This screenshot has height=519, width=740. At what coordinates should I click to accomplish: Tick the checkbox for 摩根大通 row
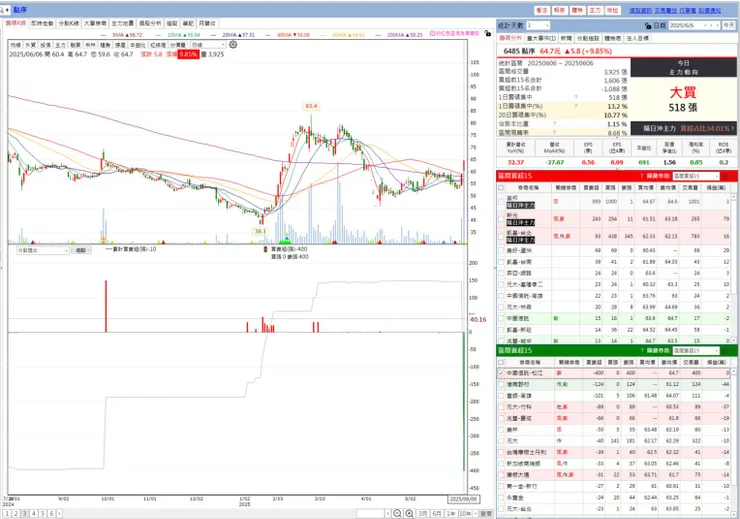[501, 475]
